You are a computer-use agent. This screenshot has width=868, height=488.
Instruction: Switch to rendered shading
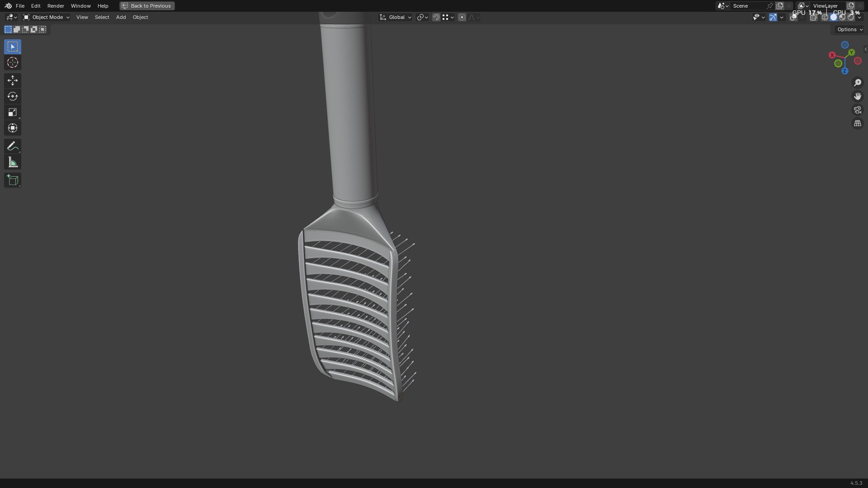(851, 17)
